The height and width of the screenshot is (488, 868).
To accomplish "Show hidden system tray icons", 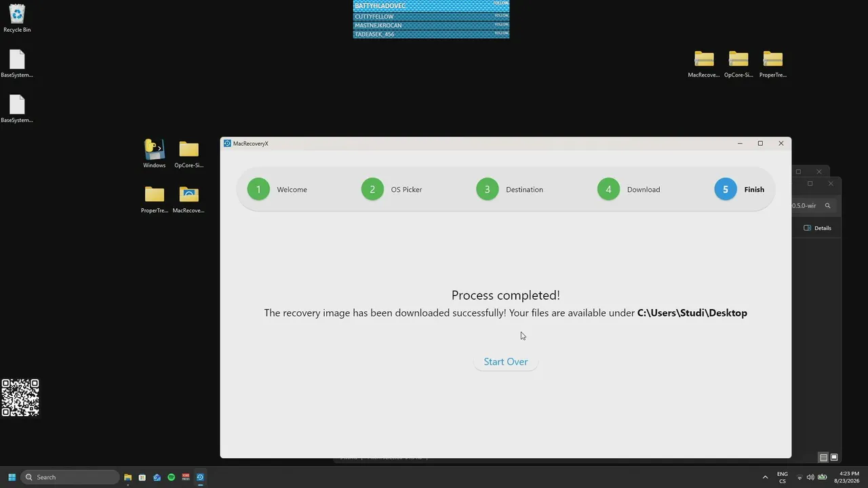I will [x=765, y=477].
